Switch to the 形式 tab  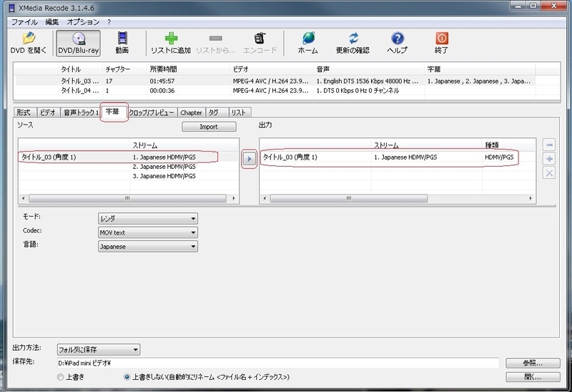click(25, 112)
